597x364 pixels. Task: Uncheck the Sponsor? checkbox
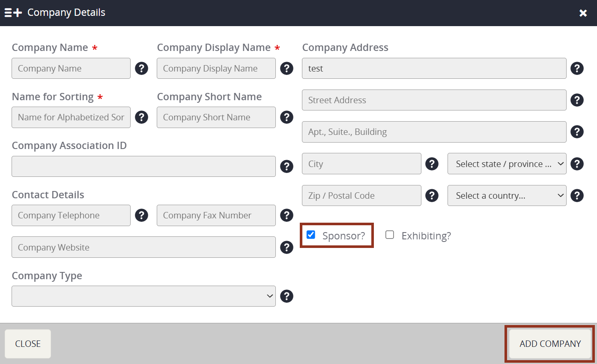[311, 235]
